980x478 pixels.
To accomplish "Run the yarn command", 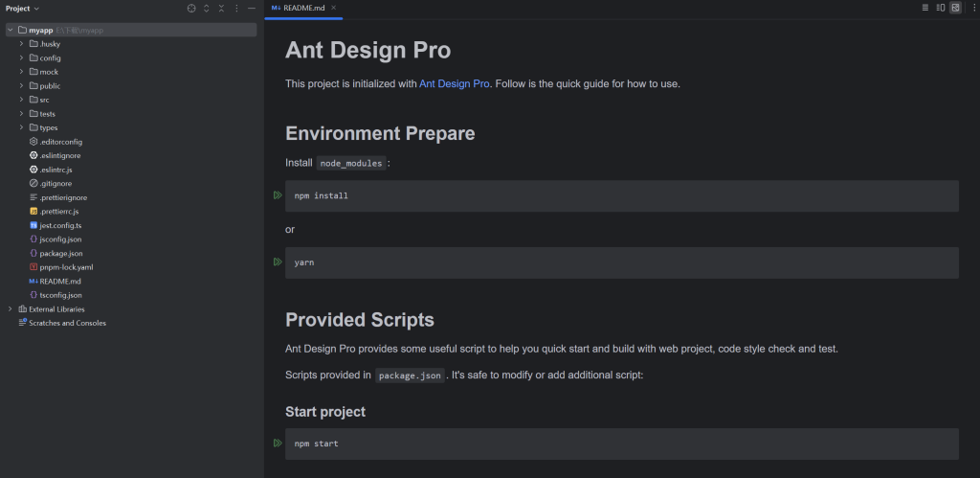I will click(x=278, y=262).
